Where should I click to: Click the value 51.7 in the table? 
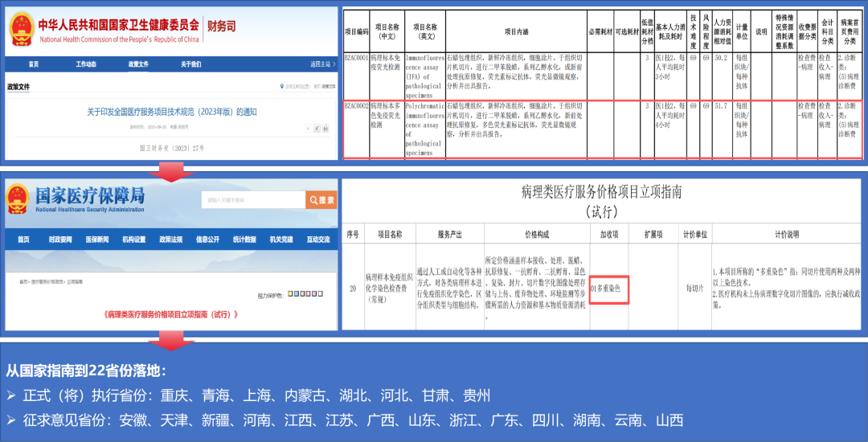[721, 104]
